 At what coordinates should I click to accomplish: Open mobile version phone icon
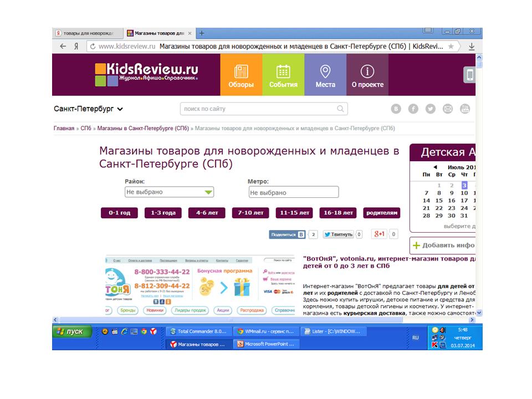pyautogui.click(x=469, y=75)
